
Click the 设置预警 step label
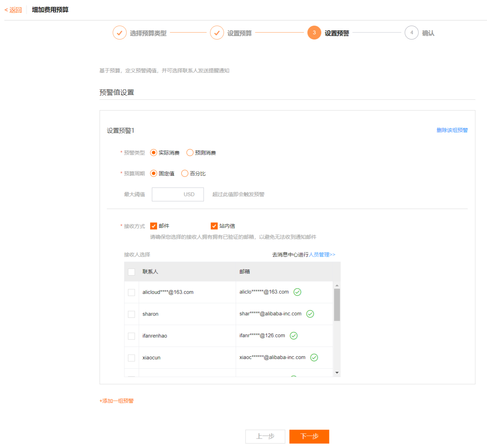[337, 33]
